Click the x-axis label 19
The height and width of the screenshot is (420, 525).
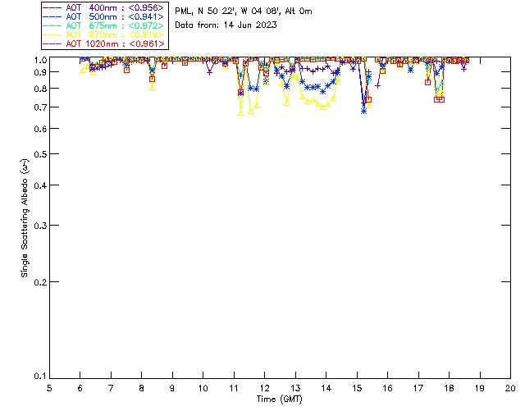[480, 388]
